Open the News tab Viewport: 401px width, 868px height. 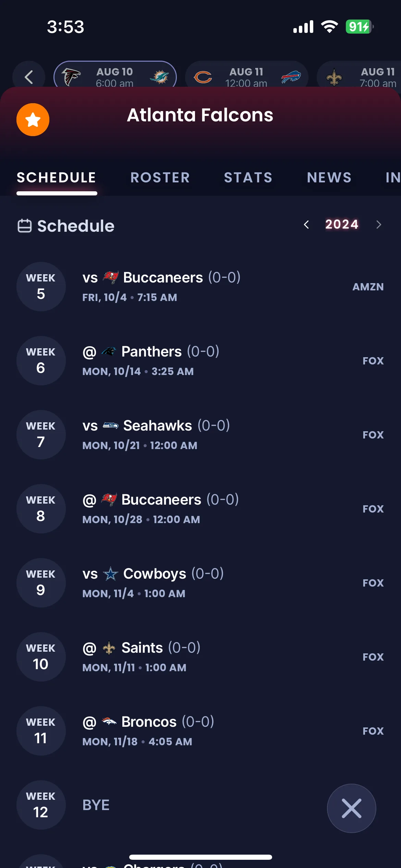point(329,178)
